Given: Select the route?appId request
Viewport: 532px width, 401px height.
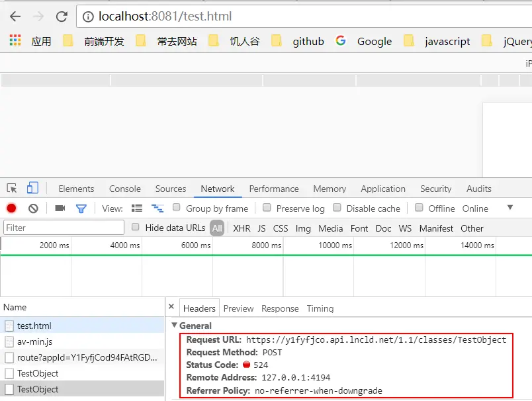Looking at the screenshot, I should (82, 357).
